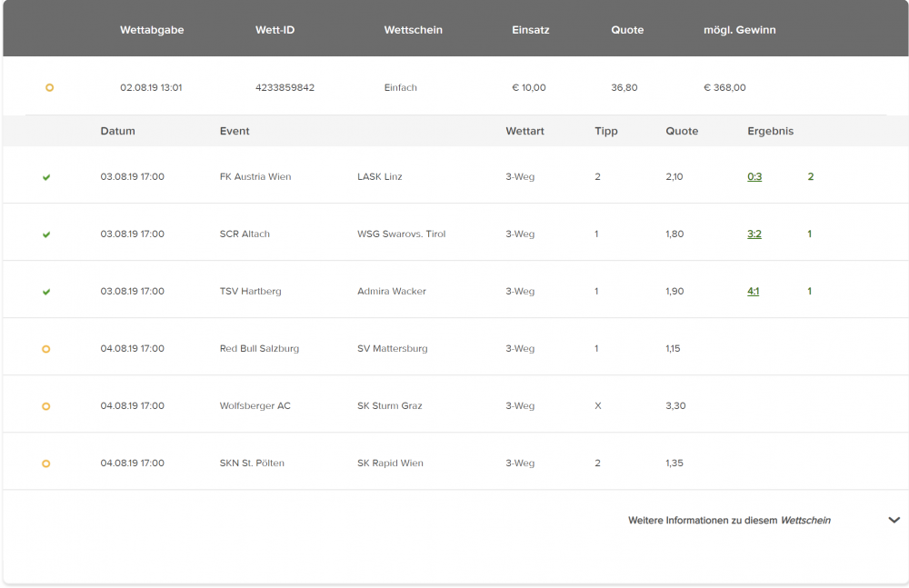Click the Wett-ID column header

point(275,30)
